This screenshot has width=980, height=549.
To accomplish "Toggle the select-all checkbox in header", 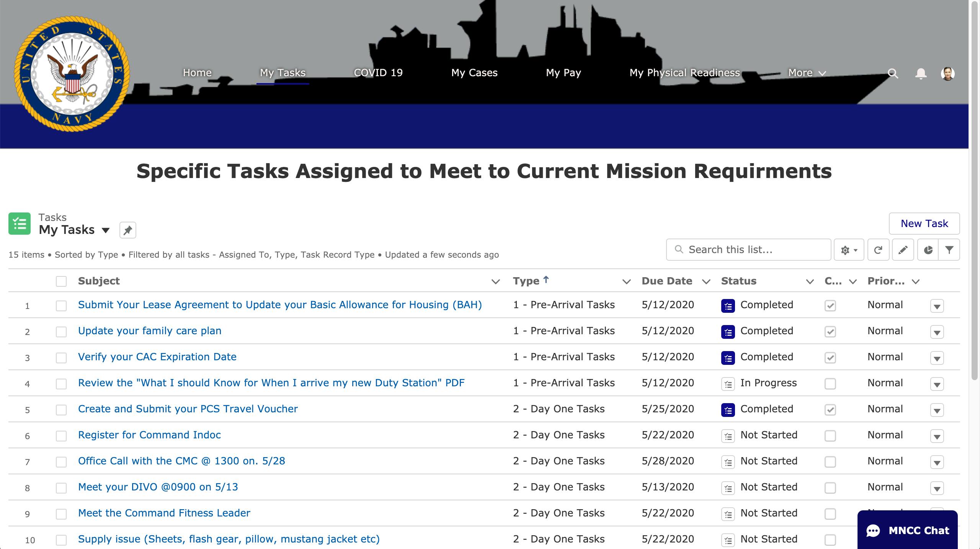I will tap(61, 281).
